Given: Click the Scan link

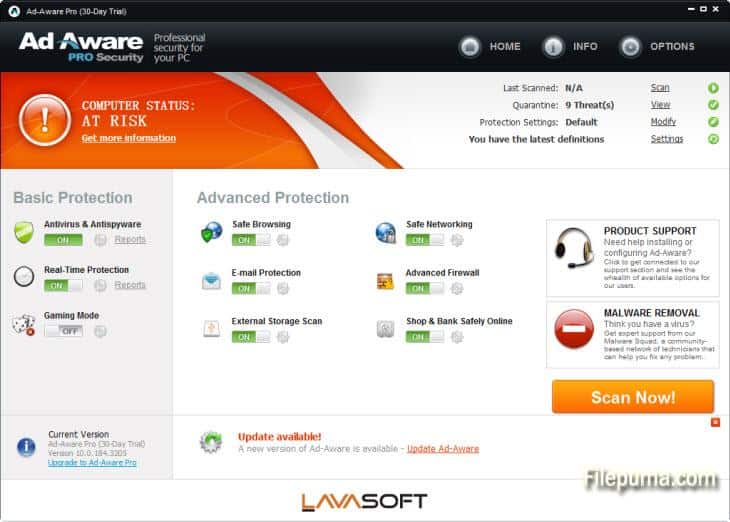Looking at the screenshot, I should 660,88.
